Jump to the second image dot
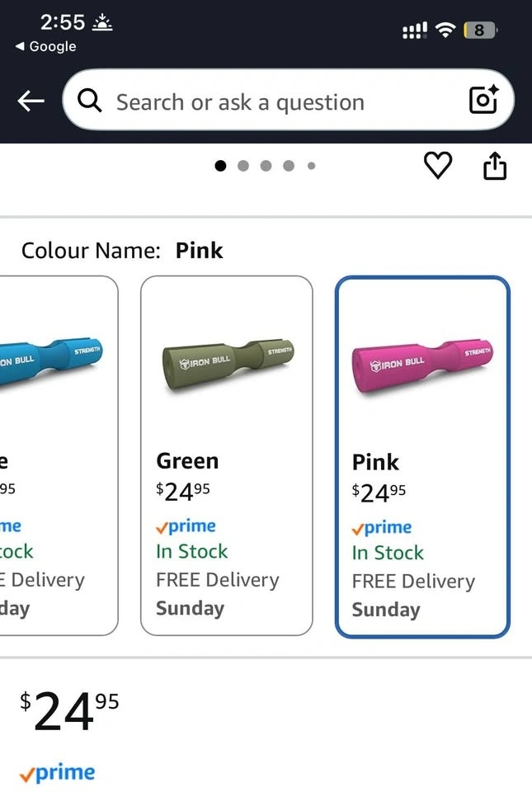The image size is (532, 792). pos(243,166)
